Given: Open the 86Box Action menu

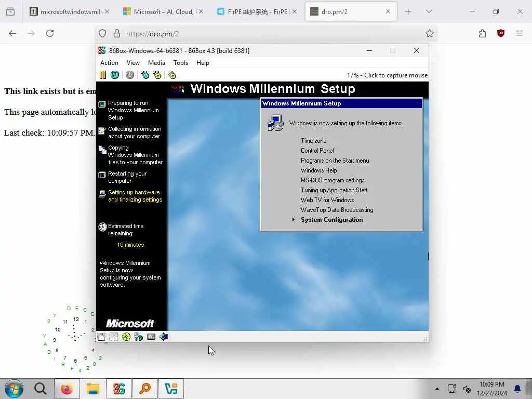Looking at the screenshot, I should [109, 63].
